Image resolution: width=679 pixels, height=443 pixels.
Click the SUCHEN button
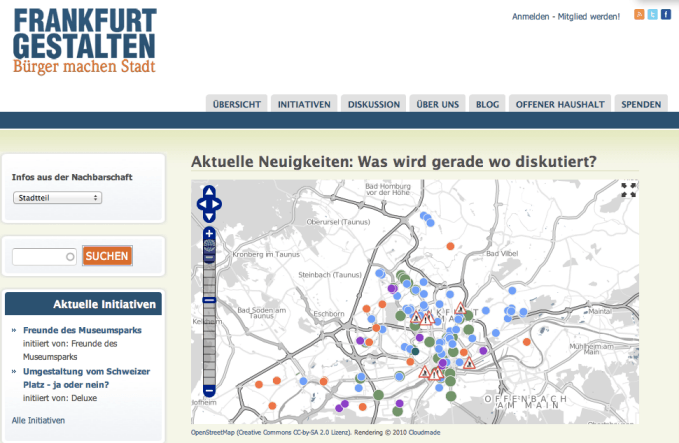point(107,256)
